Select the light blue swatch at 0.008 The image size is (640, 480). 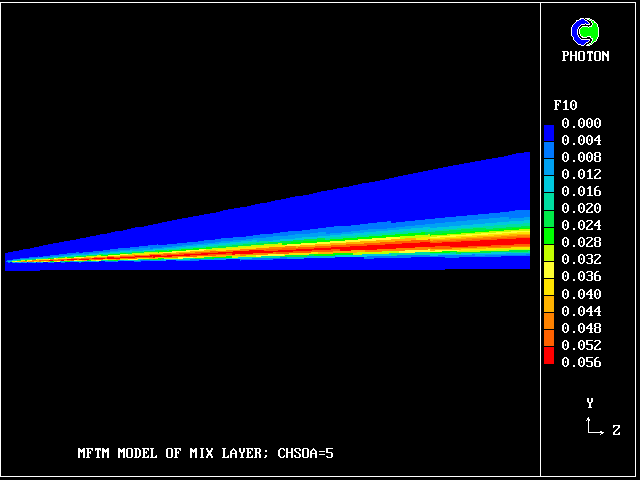click(548, 156)
